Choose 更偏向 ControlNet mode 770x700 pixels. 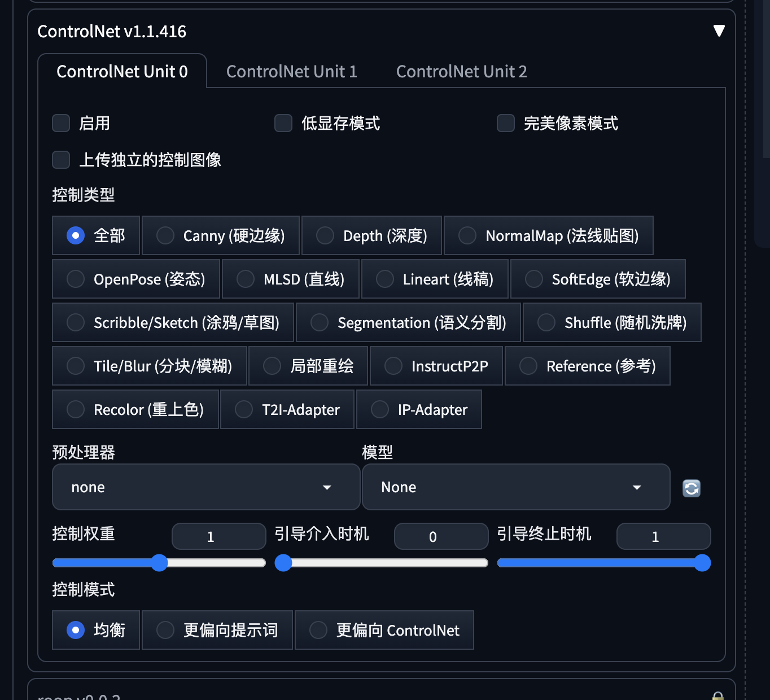coord(318,630)
